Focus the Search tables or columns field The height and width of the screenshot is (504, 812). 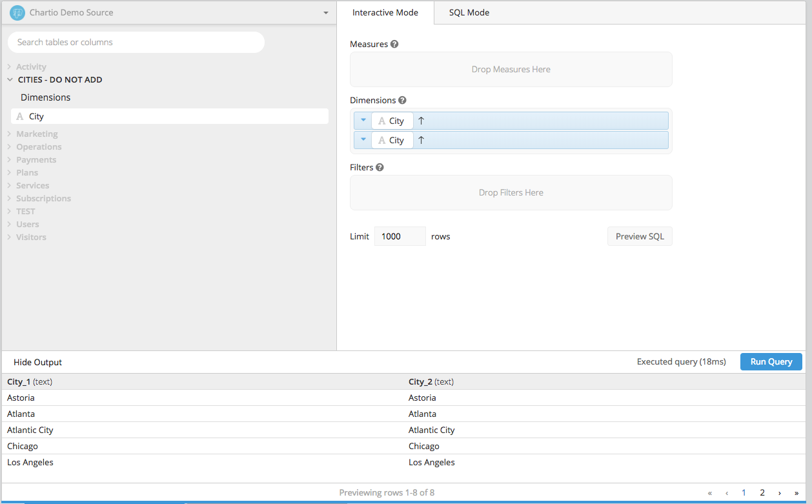[x=136, y=43]
